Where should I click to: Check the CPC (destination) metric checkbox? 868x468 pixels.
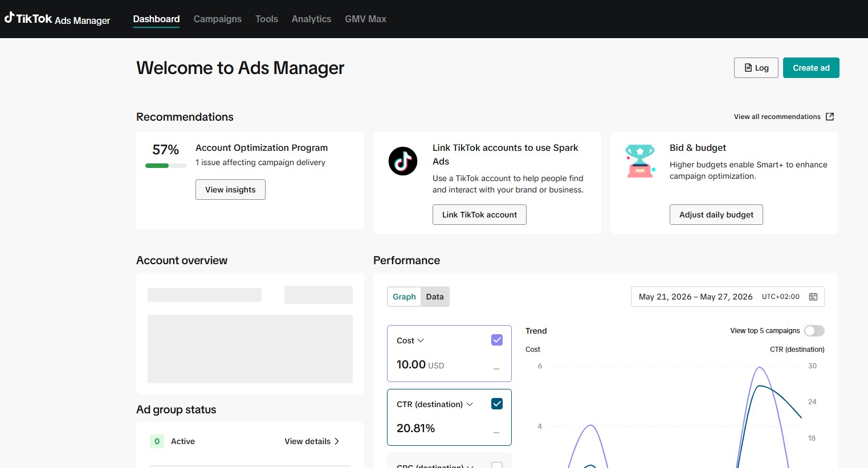pyautogui.click(x=497, y=465)
